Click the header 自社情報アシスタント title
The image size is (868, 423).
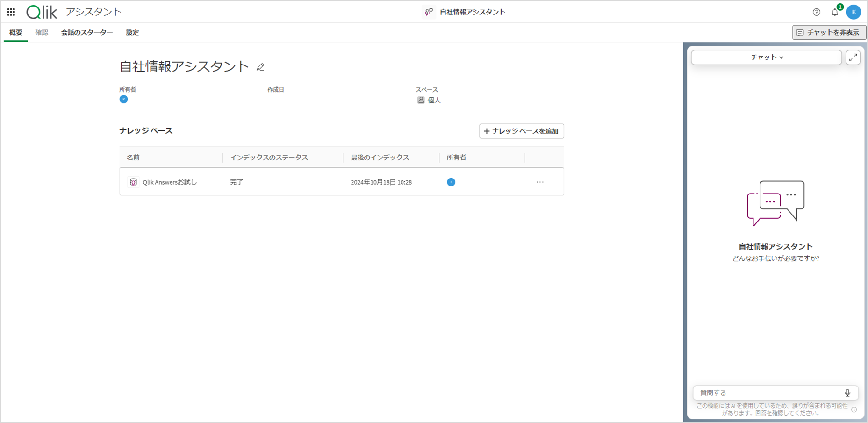coord(473,12)
